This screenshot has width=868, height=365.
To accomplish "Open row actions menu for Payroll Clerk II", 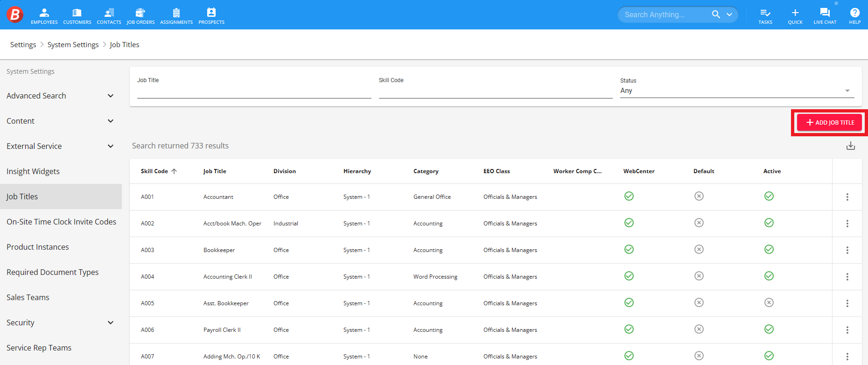I will click(847, 330).
